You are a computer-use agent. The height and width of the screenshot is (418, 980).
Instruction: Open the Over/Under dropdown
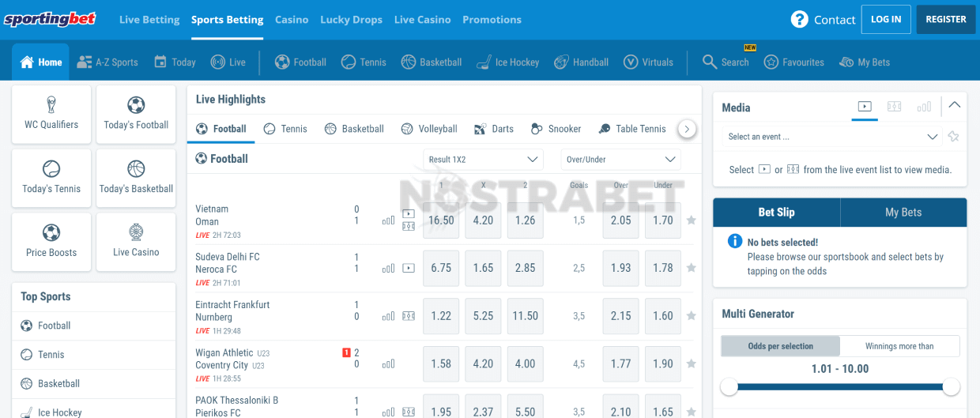620,159
